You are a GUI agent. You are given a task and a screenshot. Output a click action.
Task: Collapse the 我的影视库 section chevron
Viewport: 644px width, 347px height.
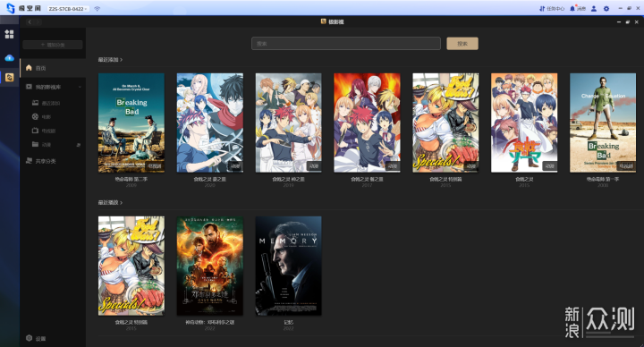(x=80, y=87)
